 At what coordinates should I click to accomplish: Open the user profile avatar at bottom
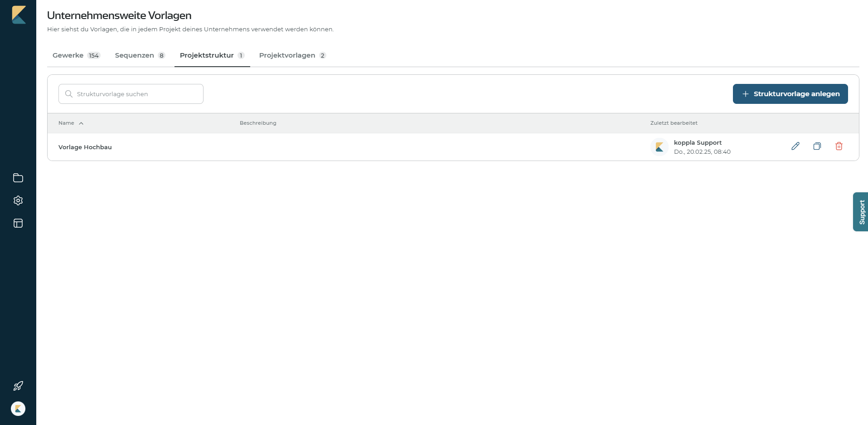click(x=18, y=409)
